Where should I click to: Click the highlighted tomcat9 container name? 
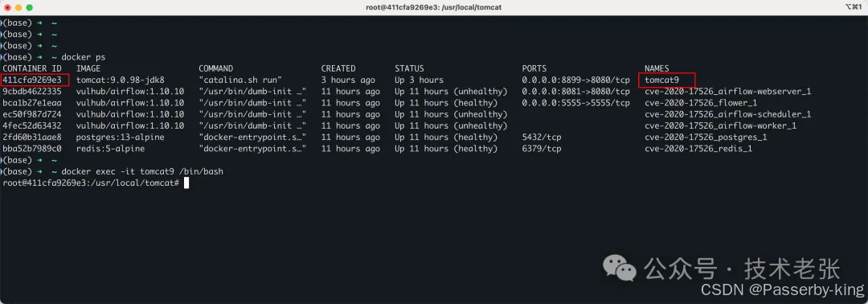click(666, 80)
